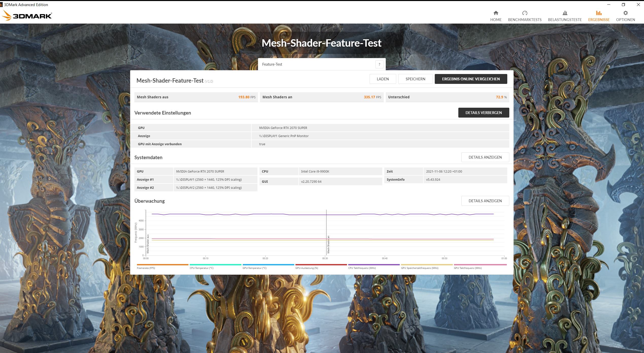
Task: Click the Mesh Shaders aus FPS value
Action: tap(247, 97)
